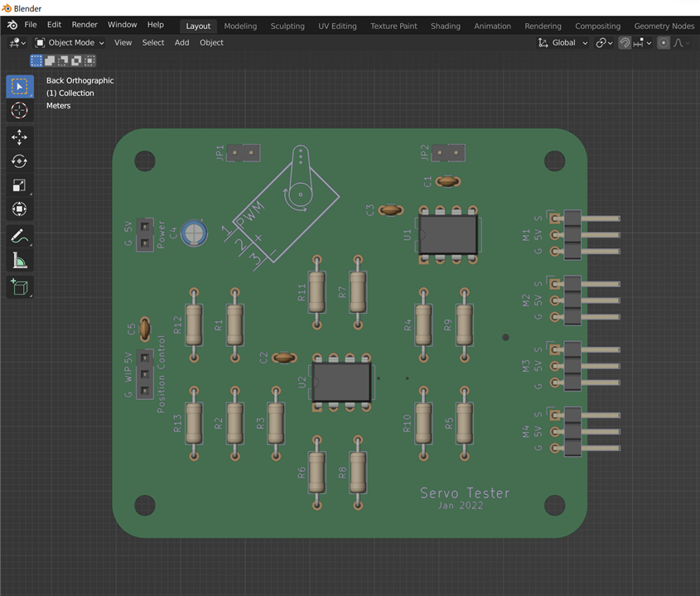Viewport: 700px width, 596px height.
Task: Switch to the Animation workspace tab
Action: pyautogui.click(x=492, y=26)
